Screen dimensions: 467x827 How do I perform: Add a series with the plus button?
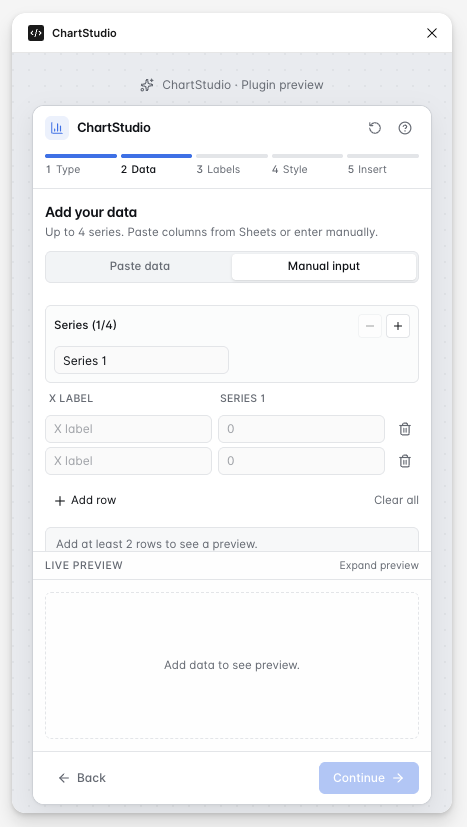(398, 326)
